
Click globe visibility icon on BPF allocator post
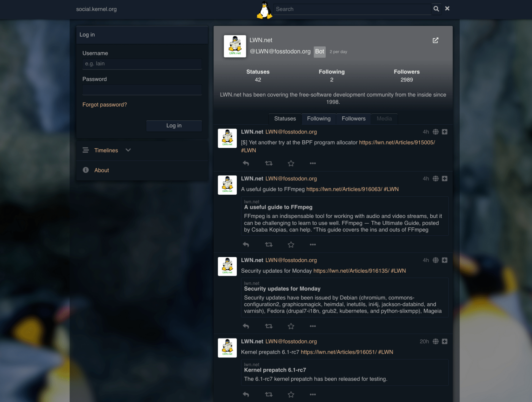435,132
